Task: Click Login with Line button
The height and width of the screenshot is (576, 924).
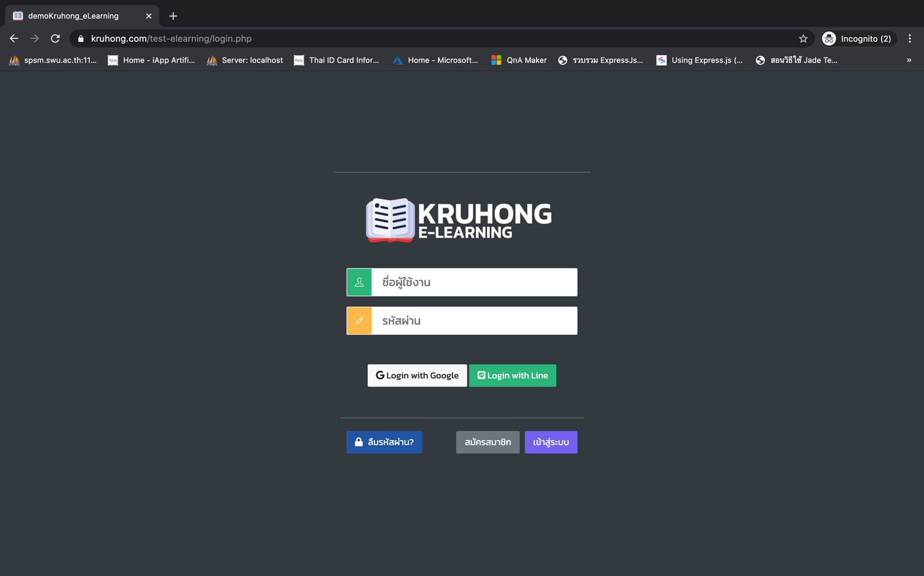Action: click(x=512, y=376)
